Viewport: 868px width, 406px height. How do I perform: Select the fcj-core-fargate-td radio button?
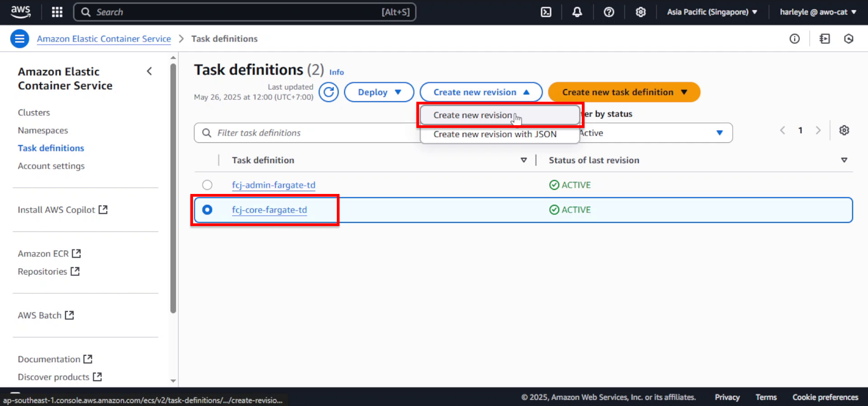(x=207, y=210)
